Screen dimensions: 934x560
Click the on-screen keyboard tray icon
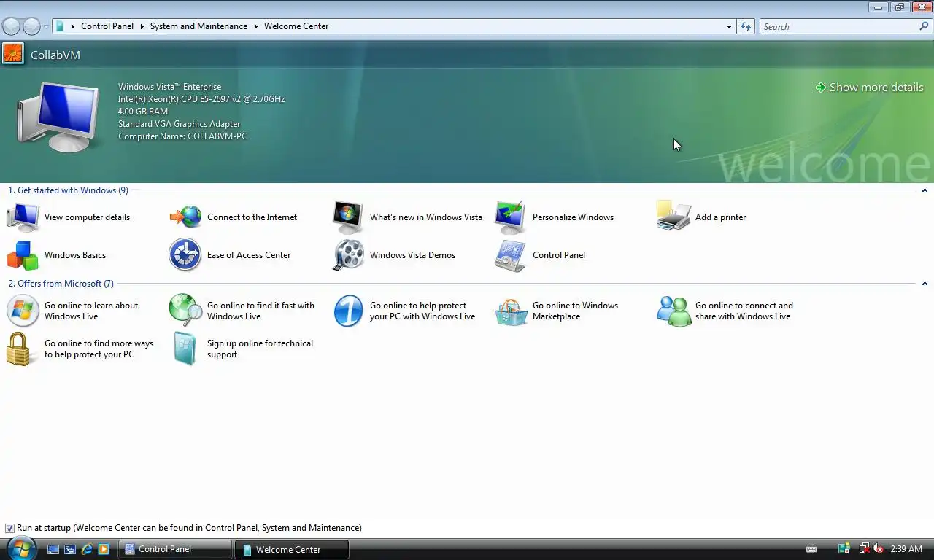pyautogui.click(x=811, y=549)
